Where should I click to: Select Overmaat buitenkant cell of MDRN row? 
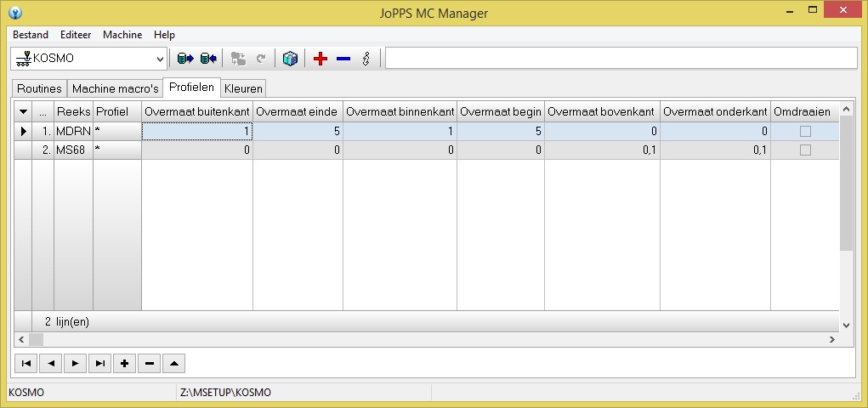pos(197,131)
